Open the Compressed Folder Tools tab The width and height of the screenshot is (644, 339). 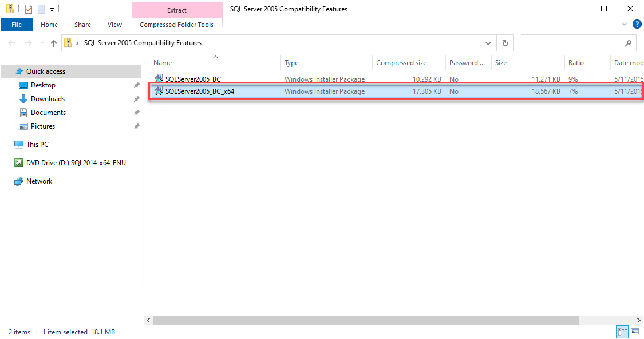tap(177, 25)
